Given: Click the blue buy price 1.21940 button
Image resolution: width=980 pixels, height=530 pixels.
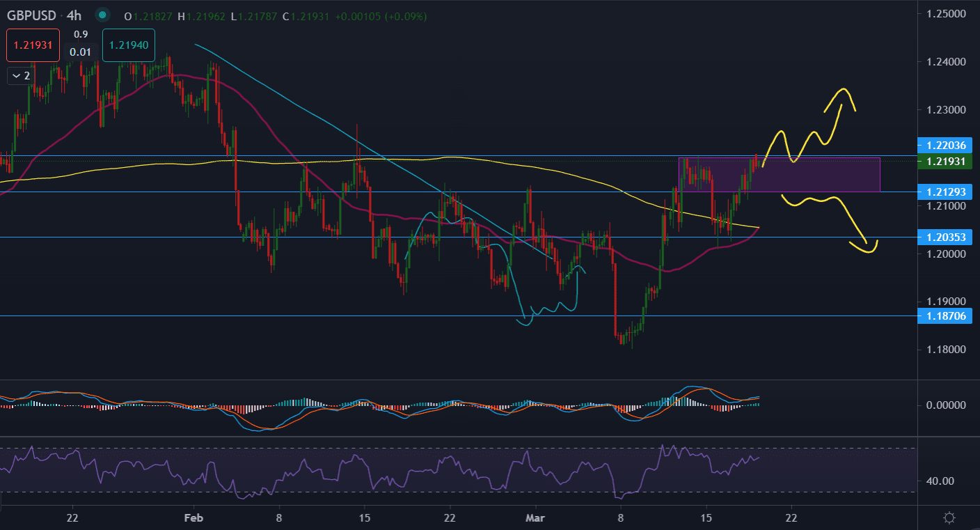Looking at the screenshot, I should (128, 45).
